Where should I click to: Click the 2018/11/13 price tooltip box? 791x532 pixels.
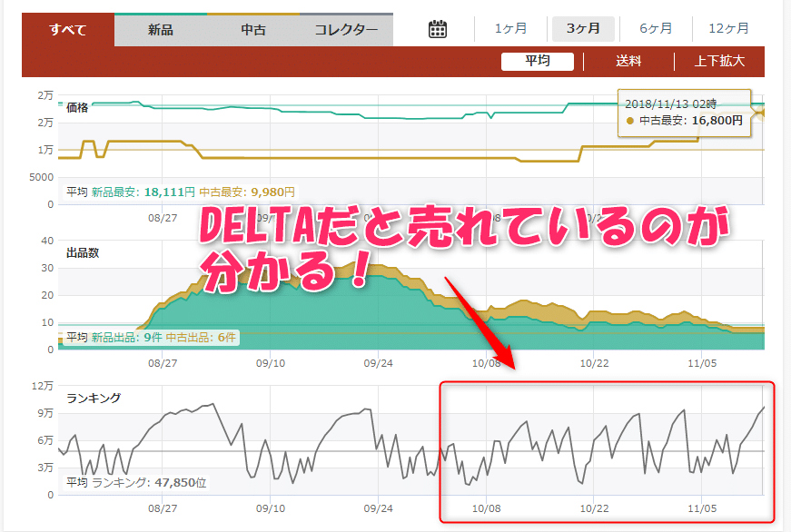tap(684, 112)
